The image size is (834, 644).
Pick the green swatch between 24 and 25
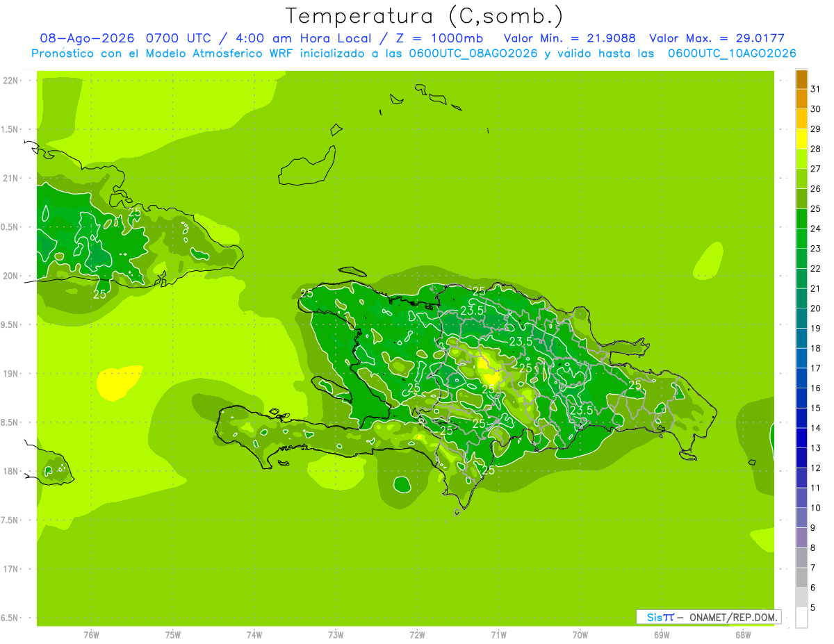[801, 218]
